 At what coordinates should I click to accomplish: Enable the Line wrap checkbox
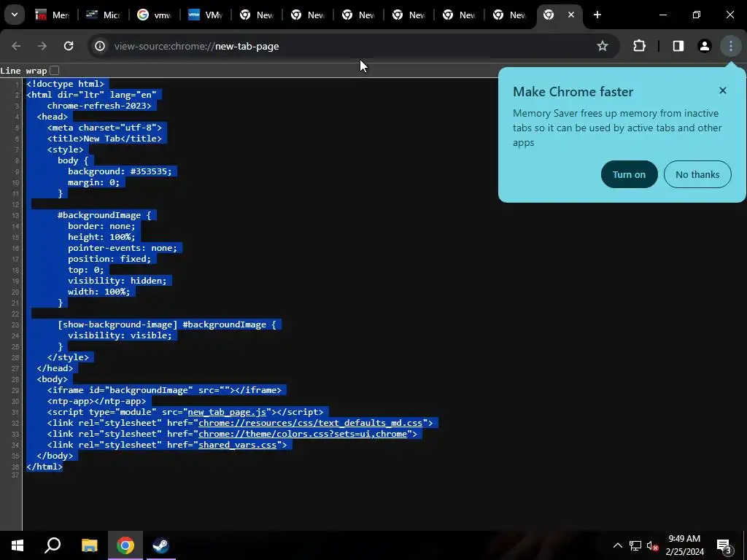[55, 71]
